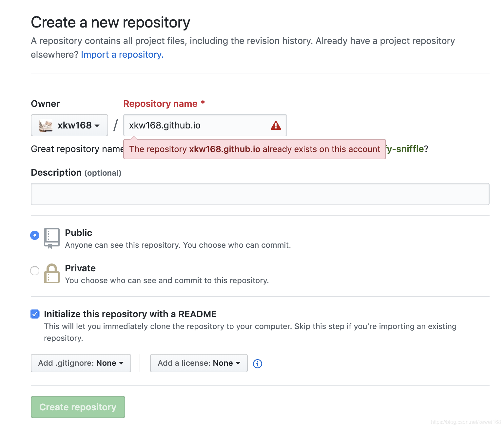Click the already exists error popup message

point(255,149)
